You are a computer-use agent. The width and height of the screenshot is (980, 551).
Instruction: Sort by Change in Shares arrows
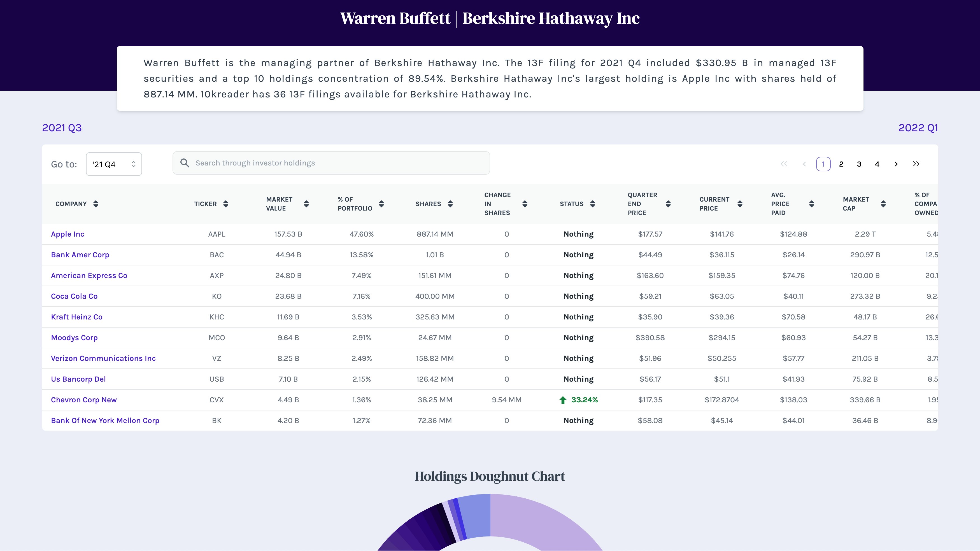coord(525,204)
